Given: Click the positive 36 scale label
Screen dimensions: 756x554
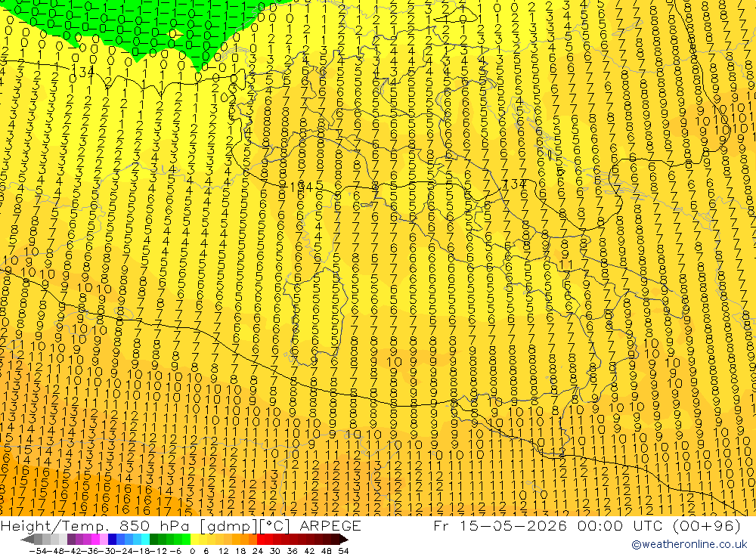Looking at the screenshot, I should (292, 551).
